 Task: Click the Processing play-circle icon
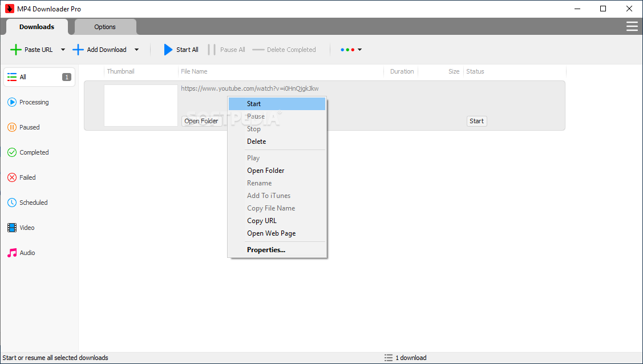[x=12, y=102]
